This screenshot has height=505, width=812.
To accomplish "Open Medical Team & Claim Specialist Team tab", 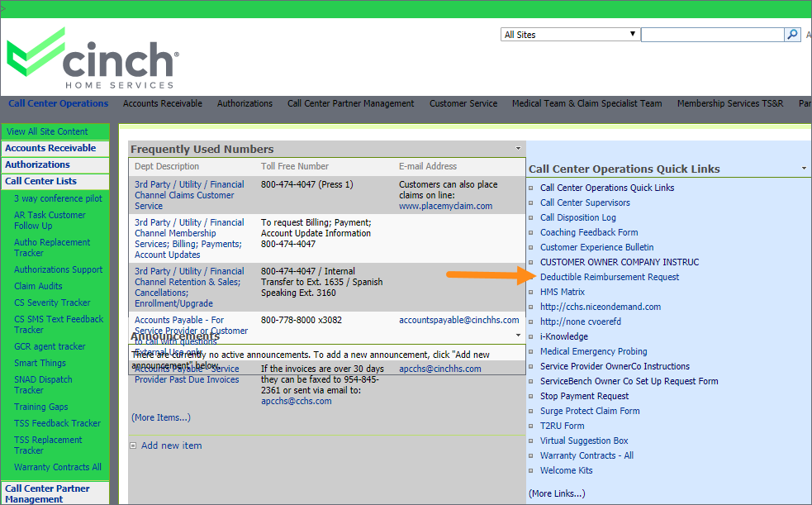I will [x=586, y=103].
